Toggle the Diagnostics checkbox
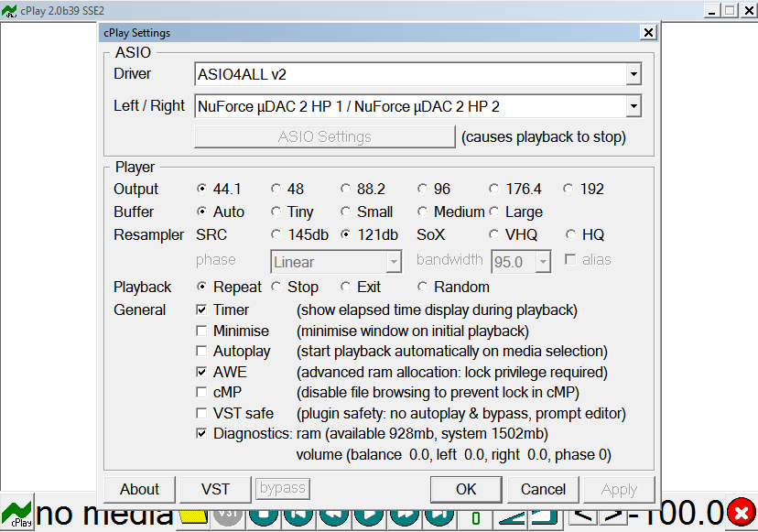Screen dimensions: 758x532 tap(201, 433)
